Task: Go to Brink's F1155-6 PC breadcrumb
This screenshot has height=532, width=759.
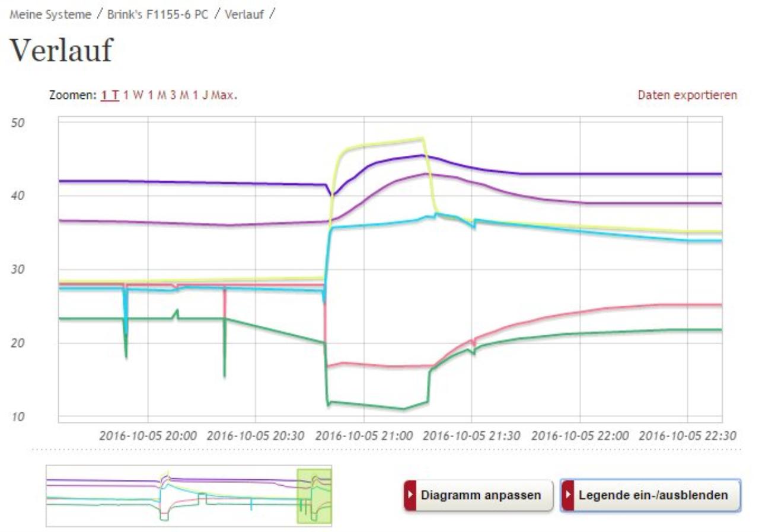Action: pos(158,15)
